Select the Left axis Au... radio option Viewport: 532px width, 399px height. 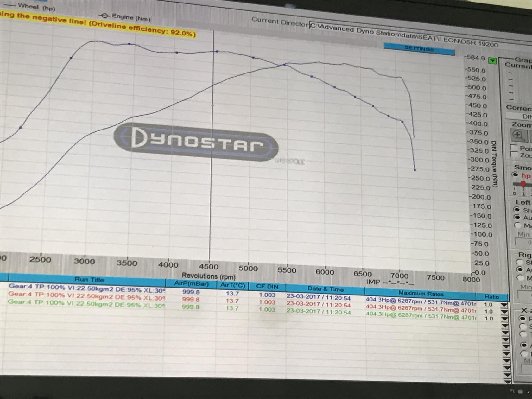pyautogui.click(x=517, y=217)
